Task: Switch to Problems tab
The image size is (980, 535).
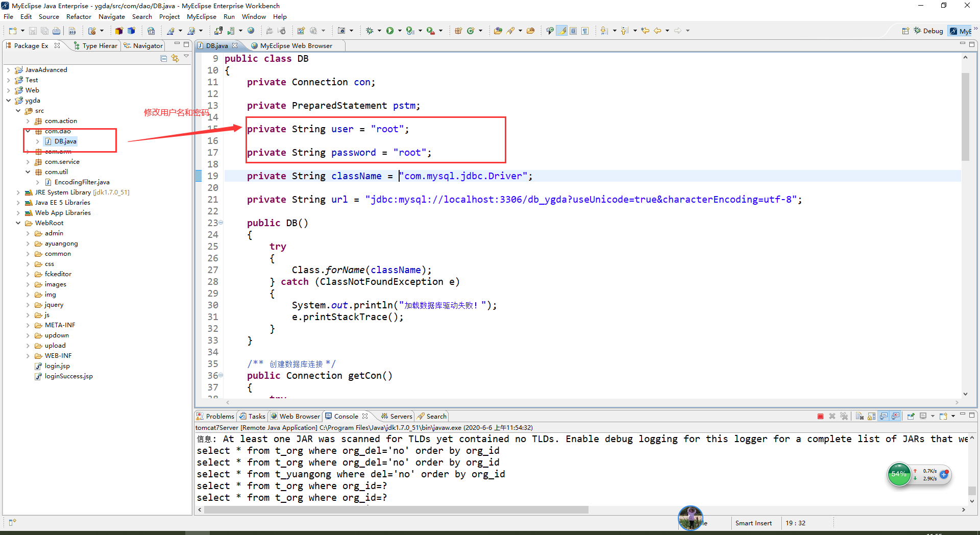Action: [215, 416]
